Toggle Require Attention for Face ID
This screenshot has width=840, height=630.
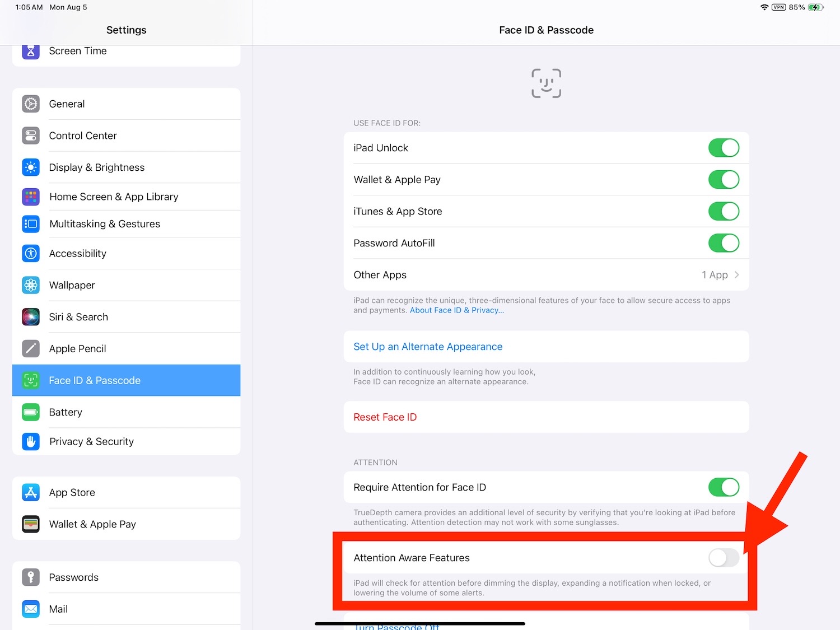tap(724, 487)
